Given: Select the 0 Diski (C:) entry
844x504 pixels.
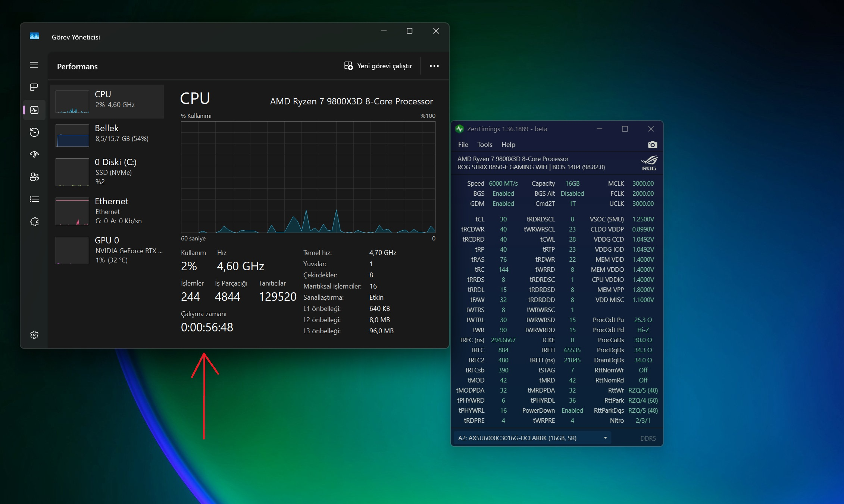Looking at the screenshot, I should click(x=107, y=171).
